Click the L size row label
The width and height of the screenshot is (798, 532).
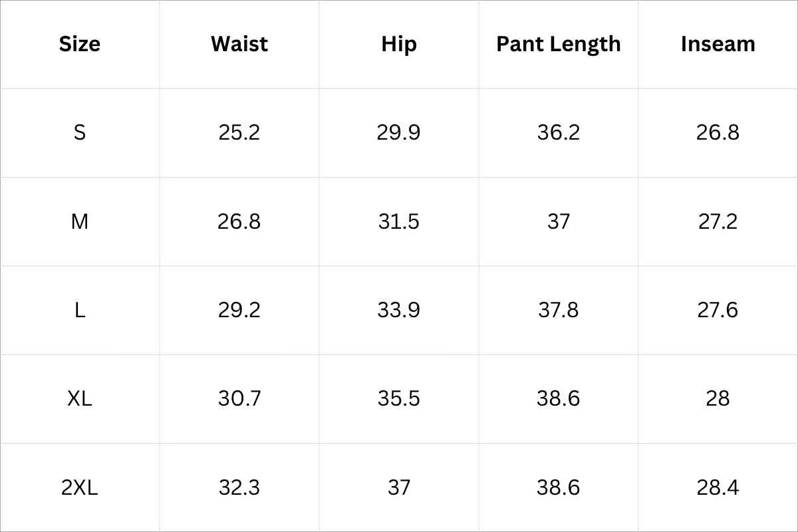pos(80,310)
